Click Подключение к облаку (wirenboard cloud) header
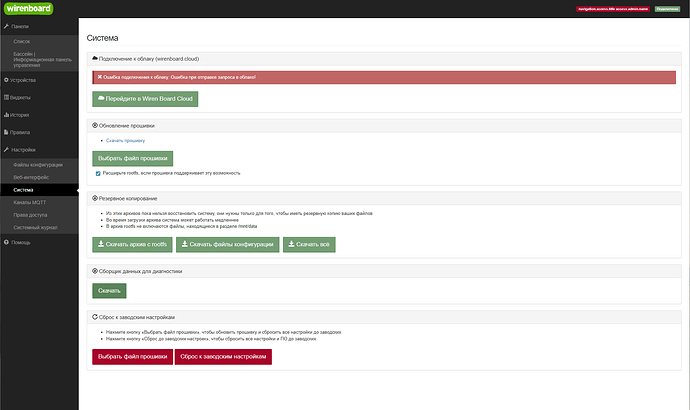The image size is (690, 410). click(x=384, y=59)
